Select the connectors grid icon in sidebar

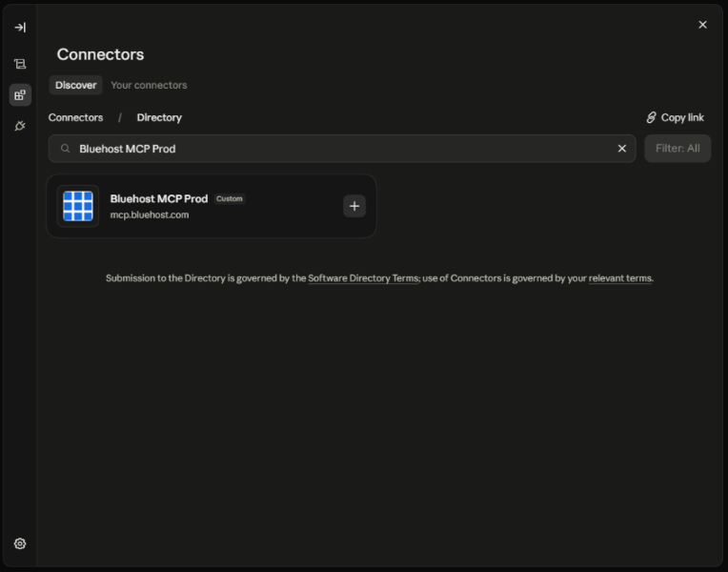coord(20,95)
